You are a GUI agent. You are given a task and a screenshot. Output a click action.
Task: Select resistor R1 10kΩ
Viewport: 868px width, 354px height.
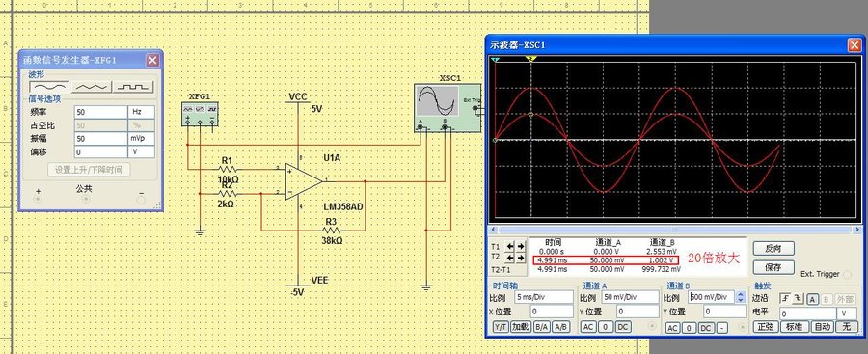click(x=228, y=169)
